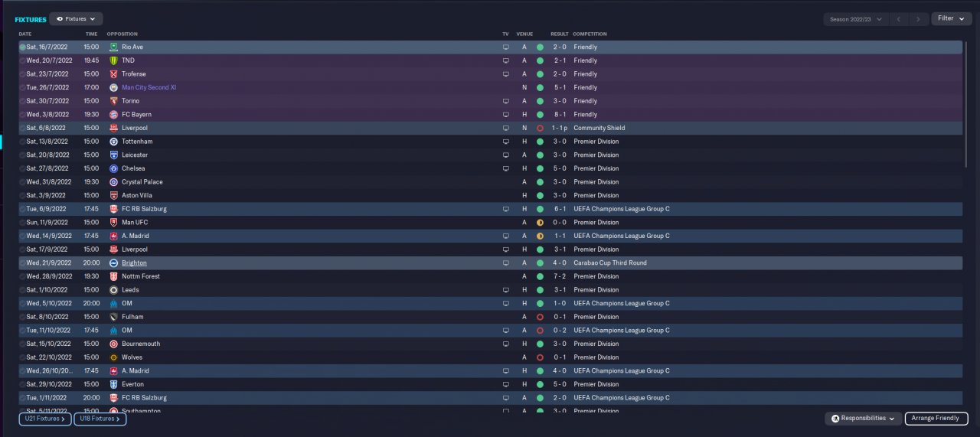The width and height of the screenshot is (980, 437).
Task: Open the Fixtures view dropdown
Action: [x=77, y=18]
